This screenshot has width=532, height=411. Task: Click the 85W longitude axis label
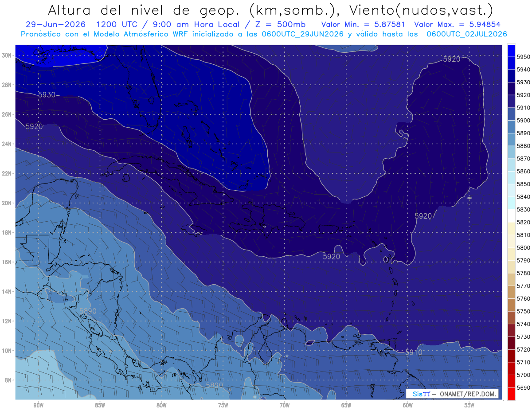[x=100, y=406]
